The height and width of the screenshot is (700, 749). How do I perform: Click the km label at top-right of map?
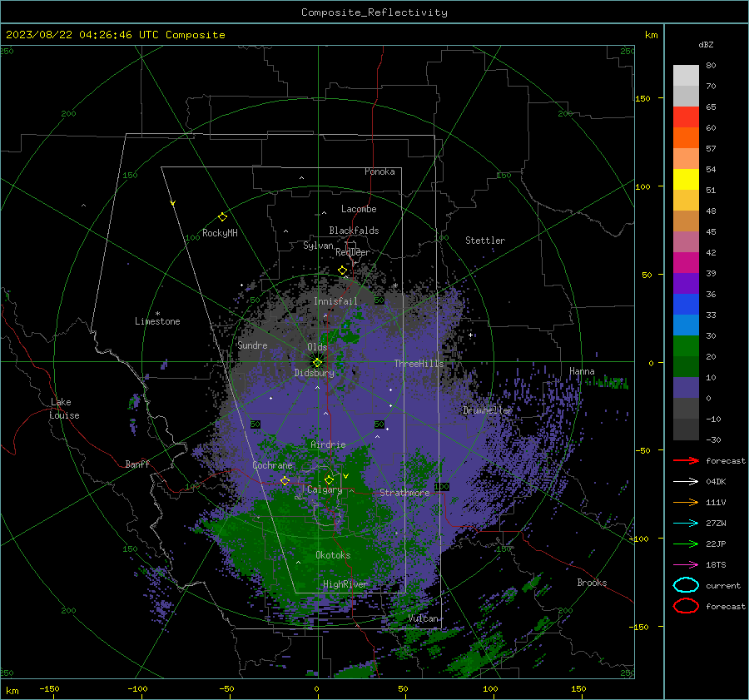coord(651,35)
